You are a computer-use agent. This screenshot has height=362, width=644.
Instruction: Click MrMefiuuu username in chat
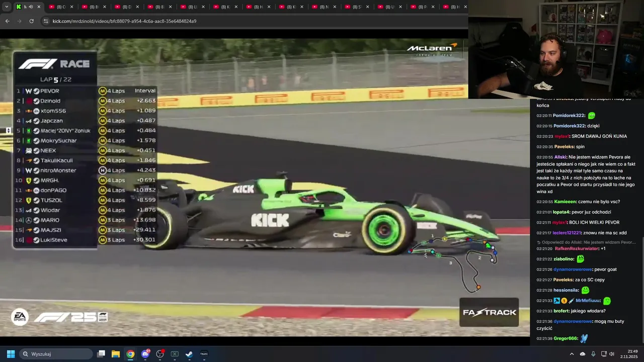588,301
